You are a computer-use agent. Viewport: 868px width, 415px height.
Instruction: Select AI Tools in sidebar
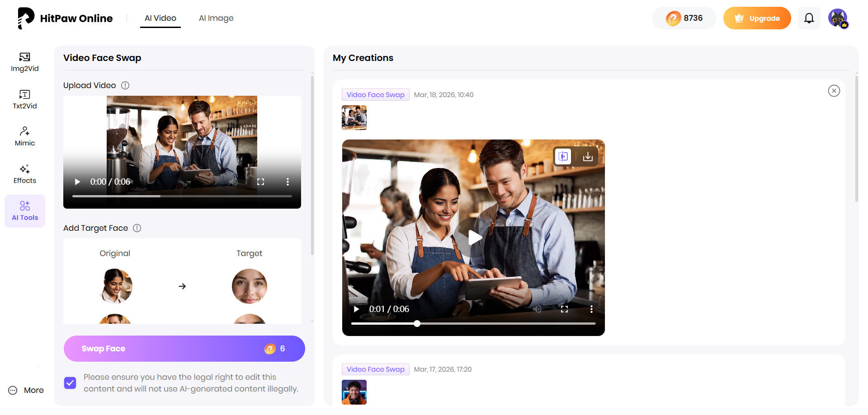[25, 211]
